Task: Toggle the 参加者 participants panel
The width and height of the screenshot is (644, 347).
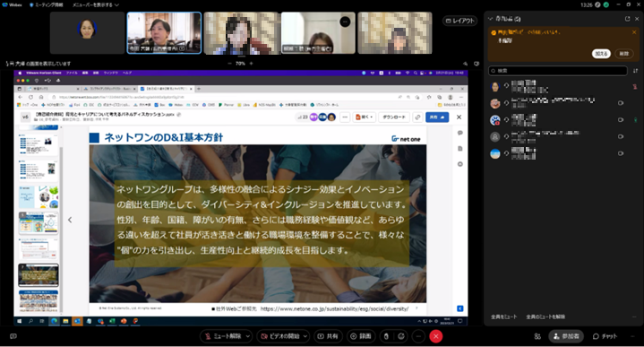Action: click(x=566, y=336)
